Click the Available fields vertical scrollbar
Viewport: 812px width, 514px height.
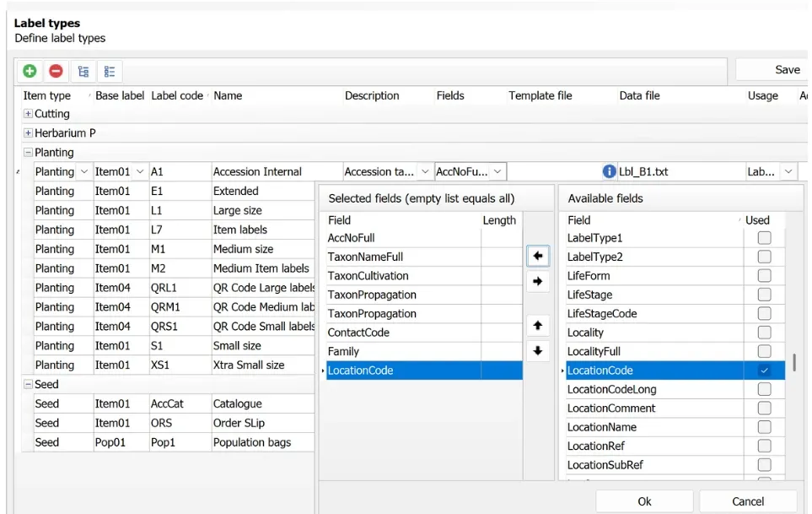click(x=794, y=363)
